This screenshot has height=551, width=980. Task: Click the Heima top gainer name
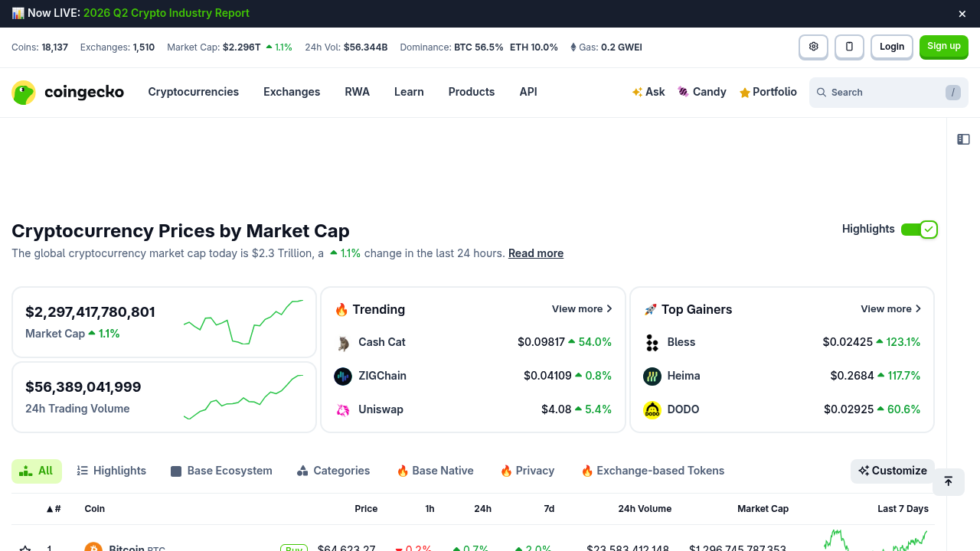(x=684, y=376)
